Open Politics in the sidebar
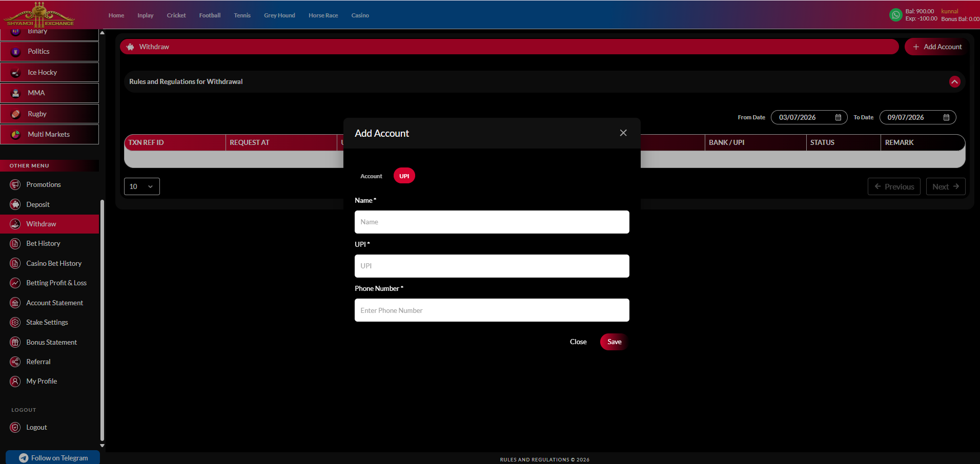This screenshot has height=464, width=980. pos(49,52)
